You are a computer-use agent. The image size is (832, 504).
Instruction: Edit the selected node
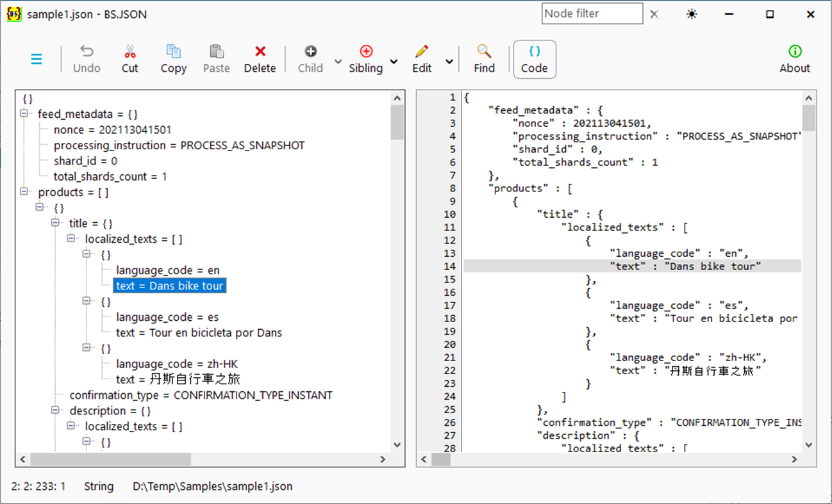coord(422,60)
